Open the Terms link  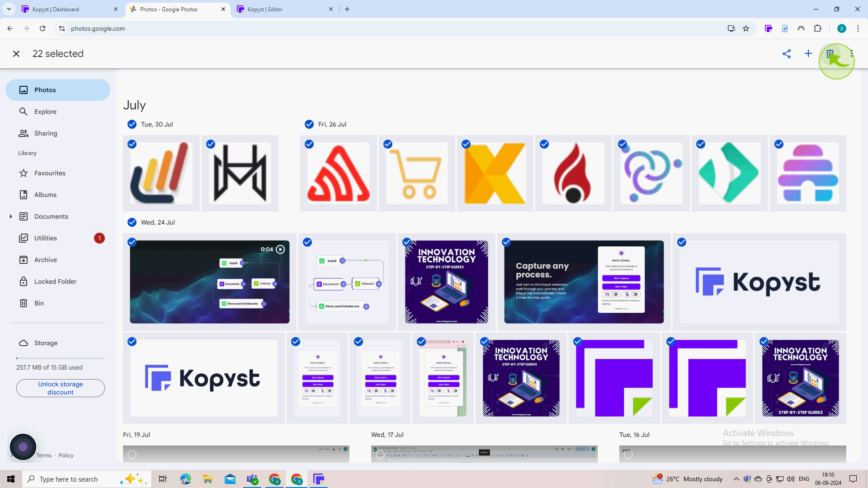click(44, 455)
